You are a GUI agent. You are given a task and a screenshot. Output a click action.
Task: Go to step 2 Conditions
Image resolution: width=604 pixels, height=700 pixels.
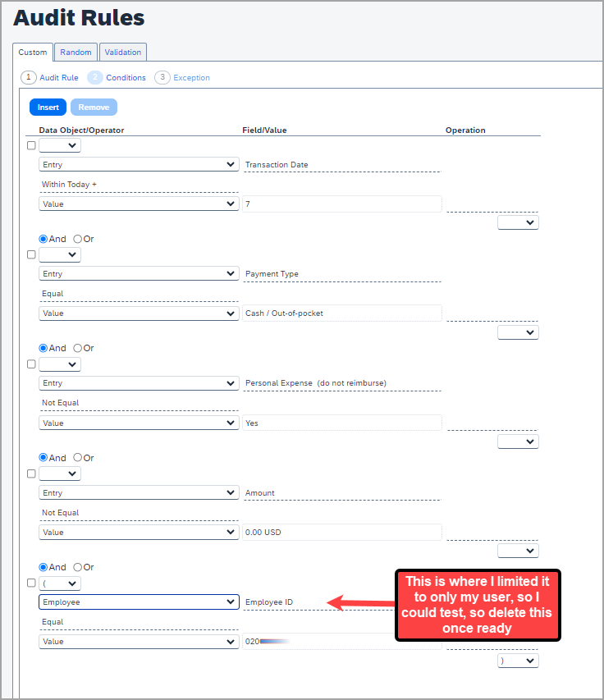117,78
